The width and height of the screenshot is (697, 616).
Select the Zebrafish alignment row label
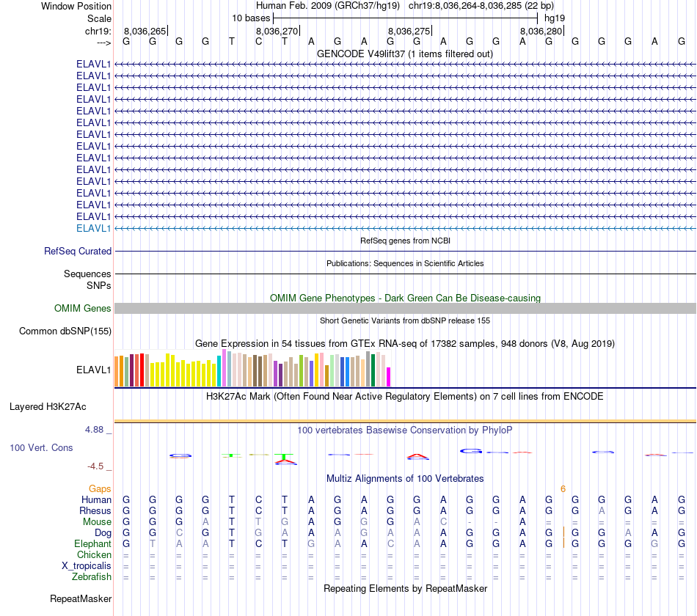tap(92, 577)
